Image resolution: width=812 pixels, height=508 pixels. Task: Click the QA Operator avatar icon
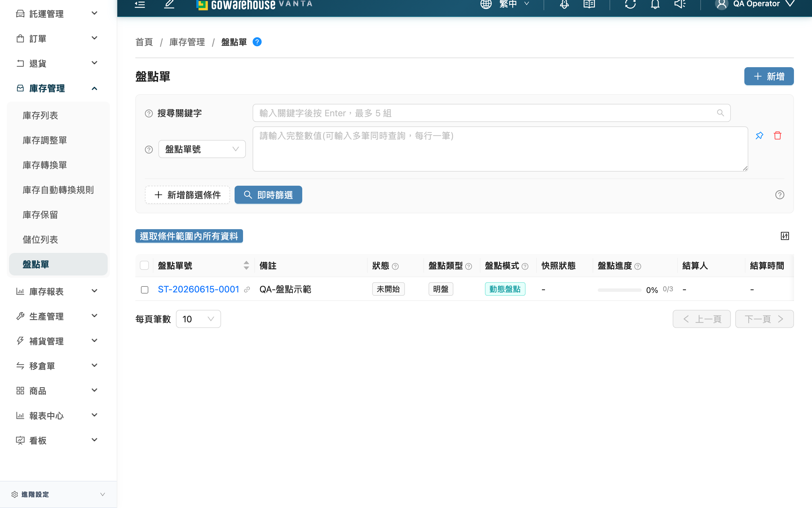(x=721, y=4)
